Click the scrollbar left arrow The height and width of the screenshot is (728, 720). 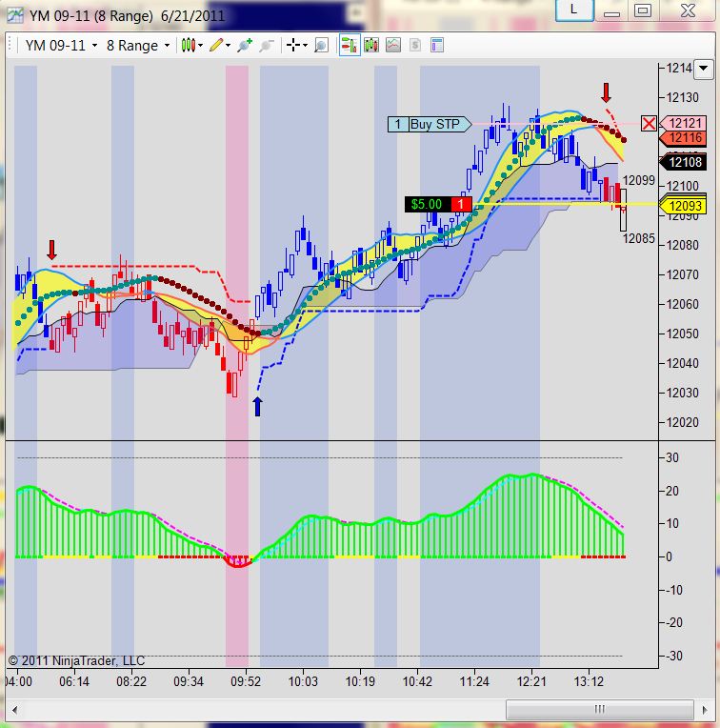(x=15, y=710)
